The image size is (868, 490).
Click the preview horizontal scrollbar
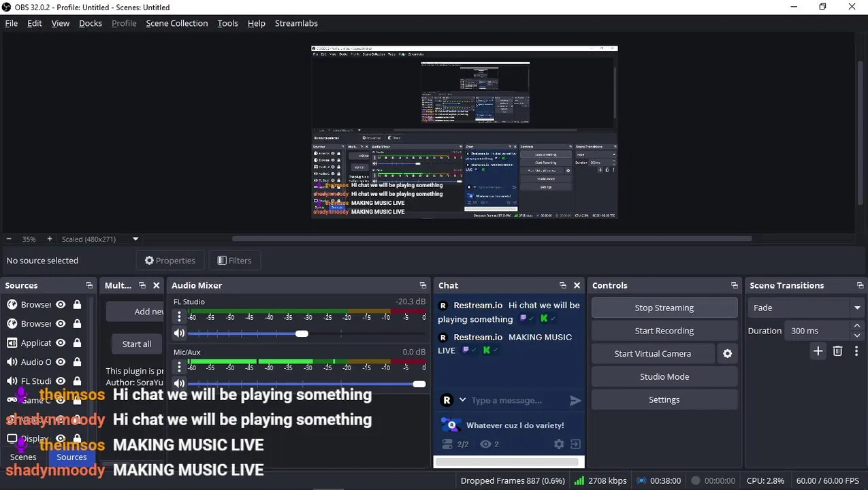[x=492, y=239]
